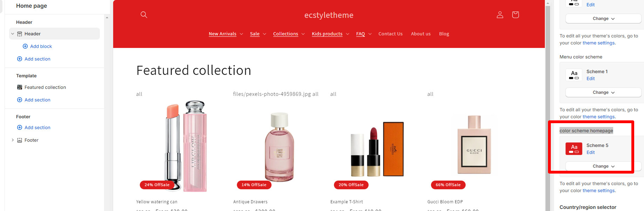Click the Footer section icon in sidebar
This screenshot has width=644, height=211.
(20, 140)
